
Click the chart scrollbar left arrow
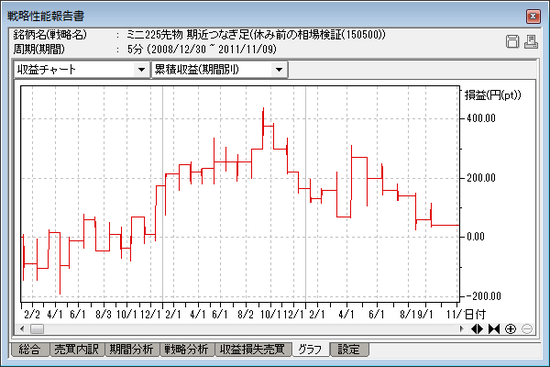pos(22,329)
